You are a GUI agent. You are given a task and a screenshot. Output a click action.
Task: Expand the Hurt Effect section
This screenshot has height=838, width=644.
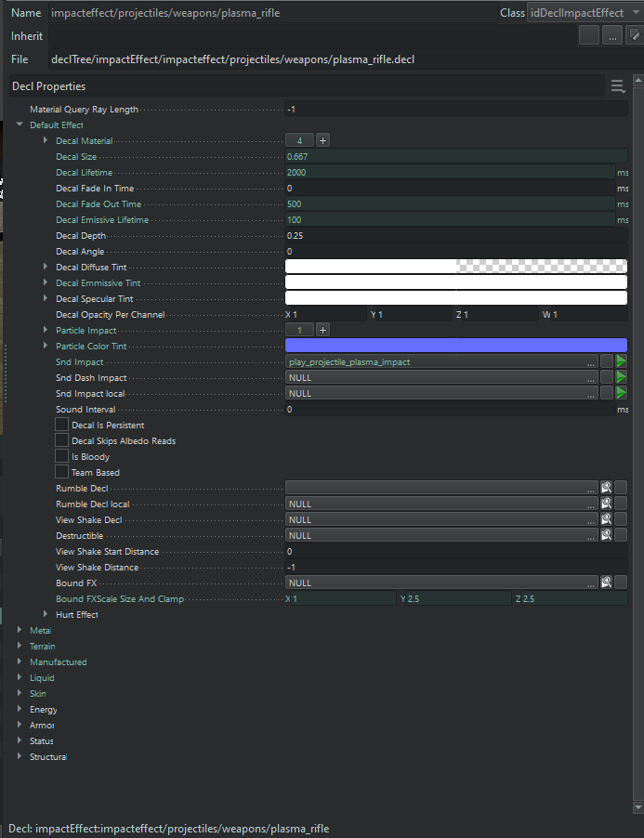tap(46, 614)
